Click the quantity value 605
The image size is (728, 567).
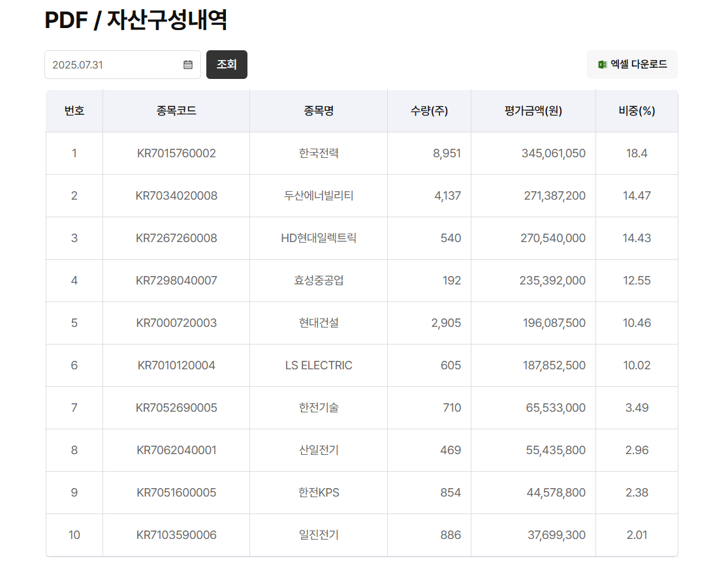point(451,365)
